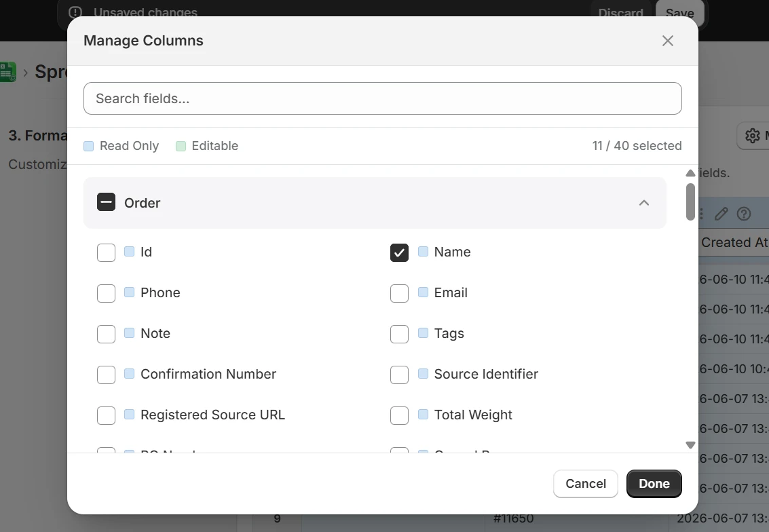Screen dimensions: 769x532
Task: Click the pencil edit icon behind dialog
Action: pyautogui.click(x=721, y=214)
